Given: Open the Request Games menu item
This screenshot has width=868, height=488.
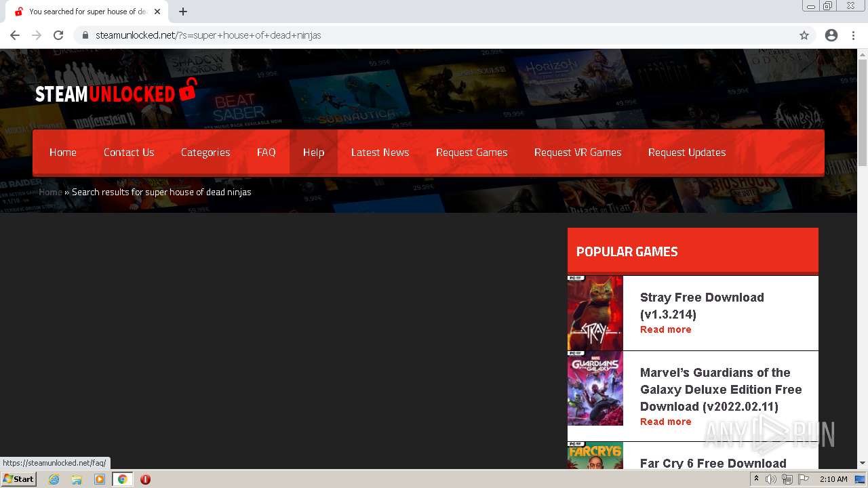Looking at the screenshot, I should pos(472,152).
